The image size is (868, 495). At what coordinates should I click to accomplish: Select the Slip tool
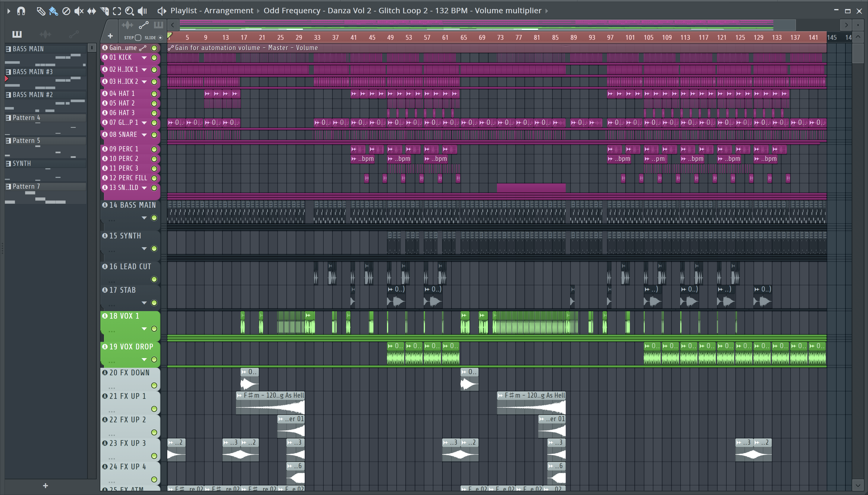pyautogui.click(x=91, y=11)
